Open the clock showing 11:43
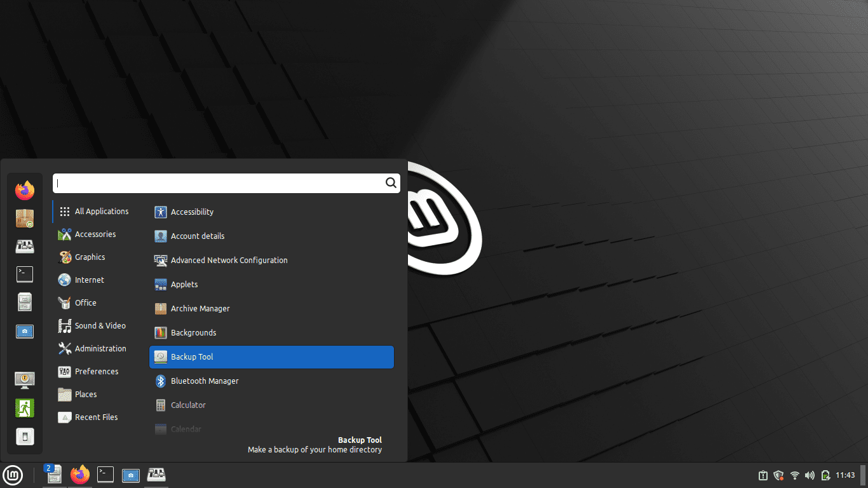The width and height of the screenshot is (868, 488). [845, 475]
